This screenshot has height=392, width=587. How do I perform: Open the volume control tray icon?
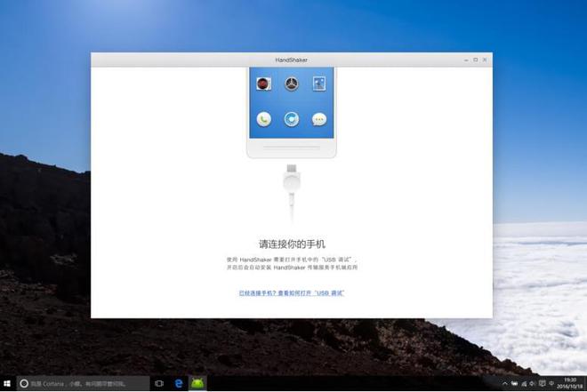click(x=532, y=384)
